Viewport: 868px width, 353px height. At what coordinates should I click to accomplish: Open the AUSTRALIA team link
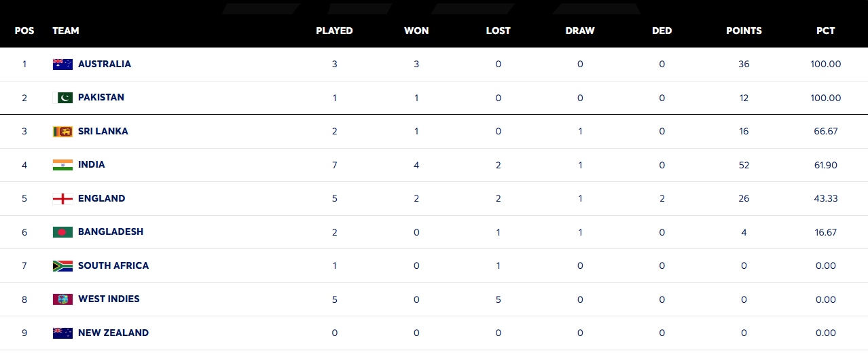tap(105, 64)
